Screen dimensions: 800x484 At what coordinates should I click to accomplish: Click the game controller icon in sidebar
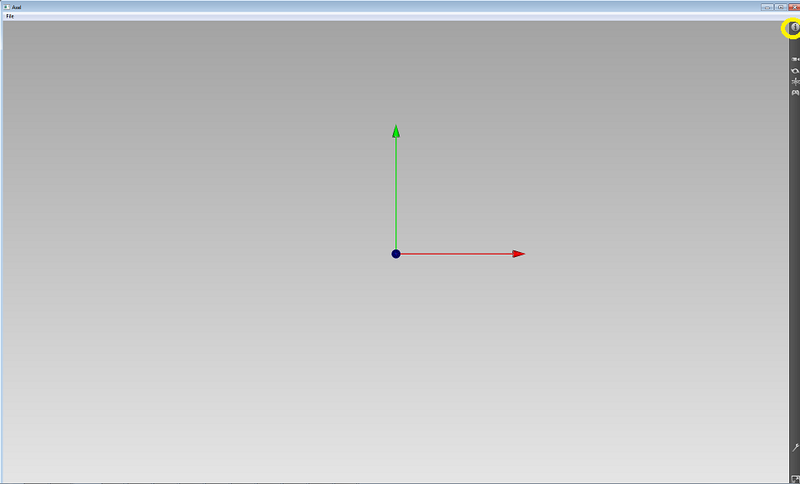click(x=795, y=93)
